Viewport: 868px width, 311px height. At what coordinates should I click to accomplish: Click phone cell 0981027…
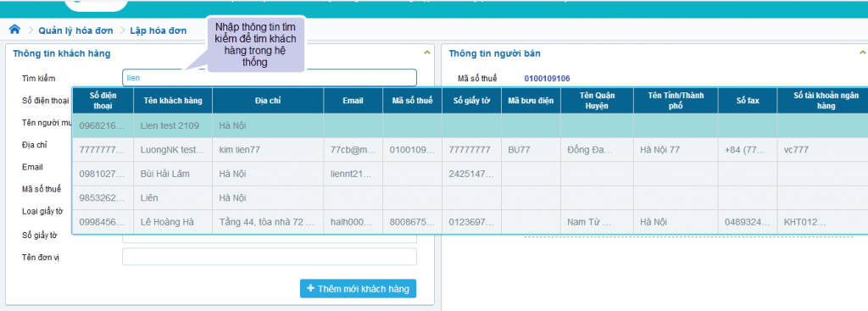(x=103, y=174)
